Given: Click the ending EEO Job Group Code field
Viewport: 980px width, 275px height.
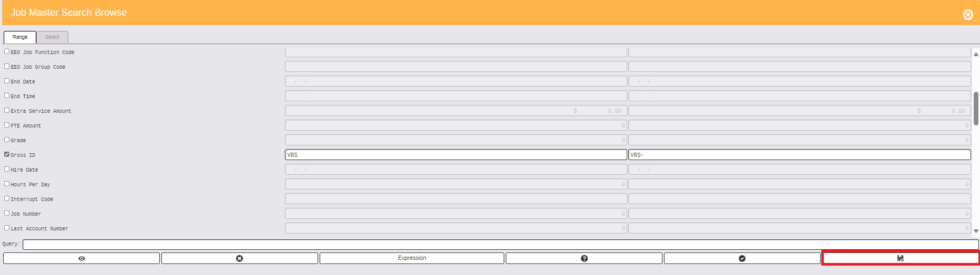Looking at the screenshot, I should [x=799, y=67].
